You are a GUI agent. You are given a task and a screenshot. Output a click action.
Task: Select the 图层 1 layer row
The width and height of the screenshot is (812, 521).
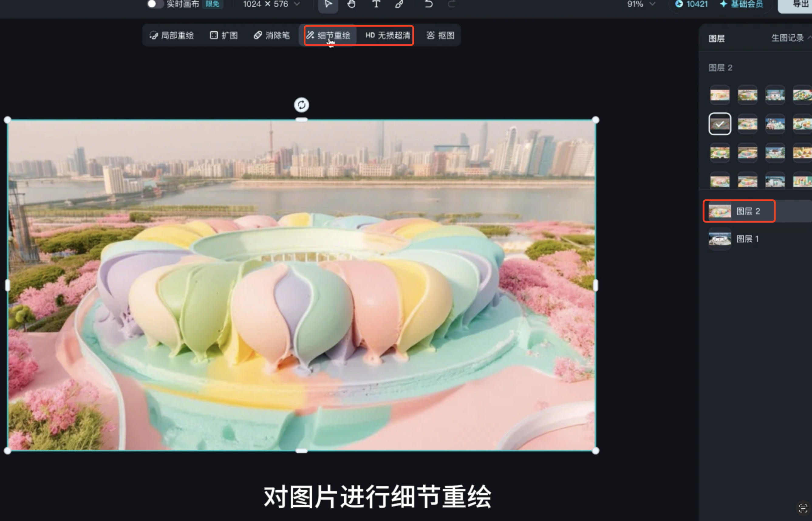point(757,239)
